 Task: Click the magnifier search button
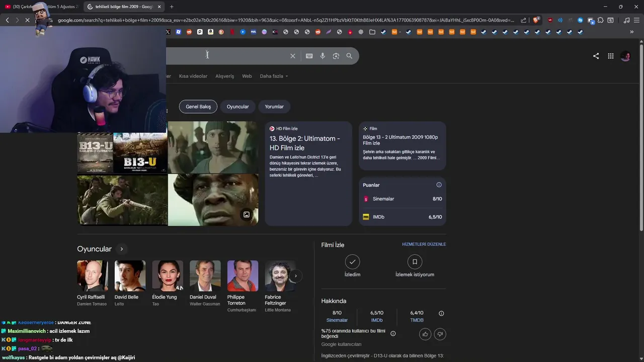pos(349,56)
